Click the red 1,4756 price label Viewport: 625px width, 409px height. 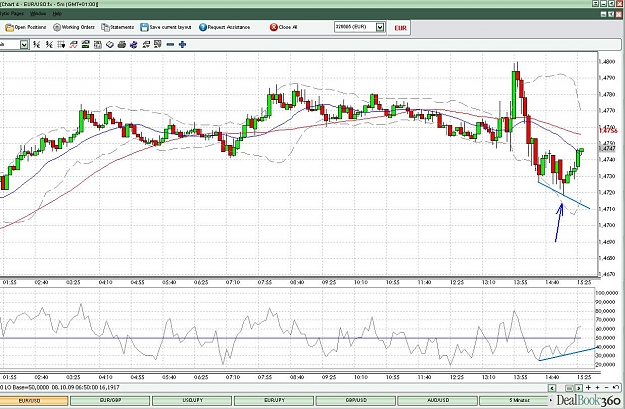click(x=608, y=130)
